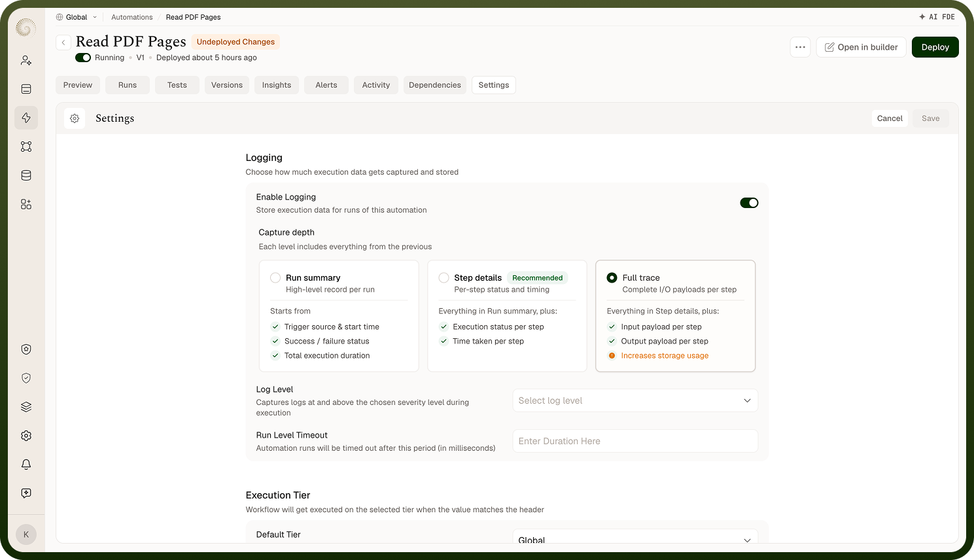Viewport: 974px width, 560px height.
Task: Open the three-dots more options button
Action: [x=800, y=47]
